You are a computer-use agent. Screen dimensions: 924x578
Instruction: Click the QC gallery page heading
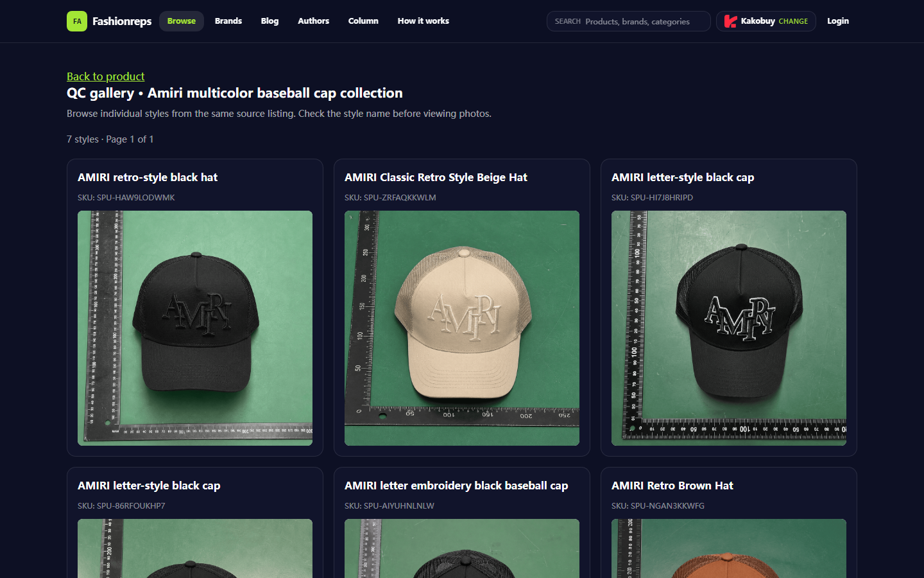point(235,93)
